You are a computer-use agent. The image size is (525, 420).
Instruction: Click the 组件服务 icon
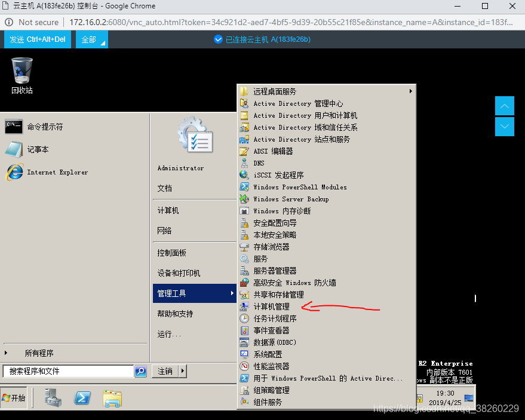point(244,402)
